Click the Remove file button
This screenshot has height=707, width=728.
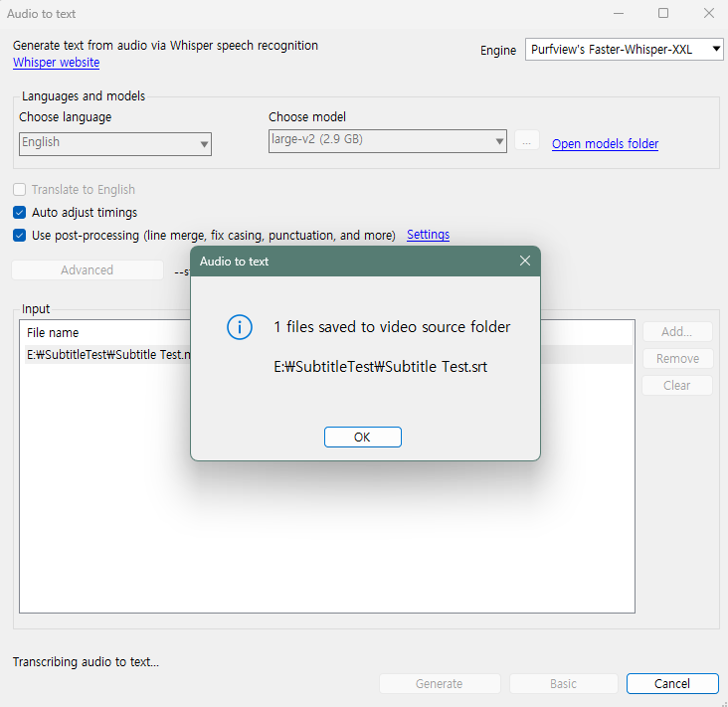pos(676,359)
